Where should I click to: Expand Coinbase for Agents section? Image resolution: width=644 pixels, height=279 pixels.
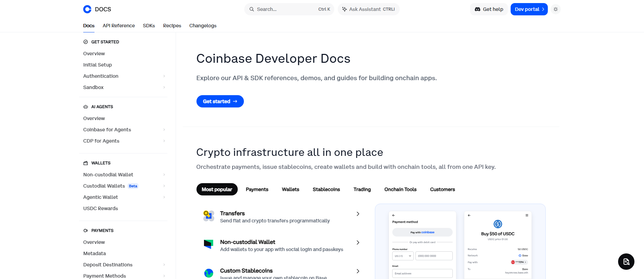[164, 130]
